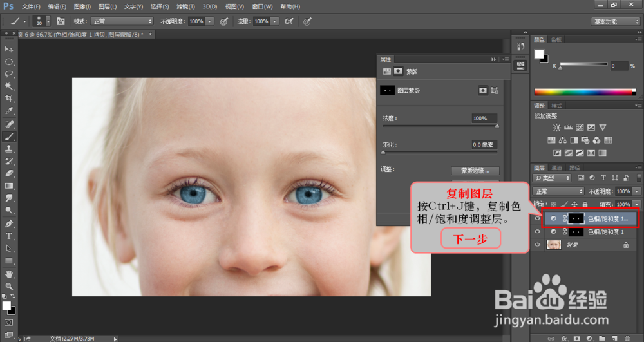Toggle lock transparent pixels

tap(554, 204)
